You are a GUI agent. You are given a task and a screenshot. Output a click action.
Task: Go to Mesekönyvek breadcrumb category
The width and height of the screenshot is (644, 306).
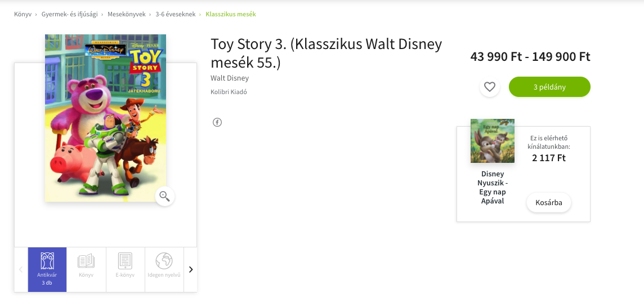(x=128, y=14)
